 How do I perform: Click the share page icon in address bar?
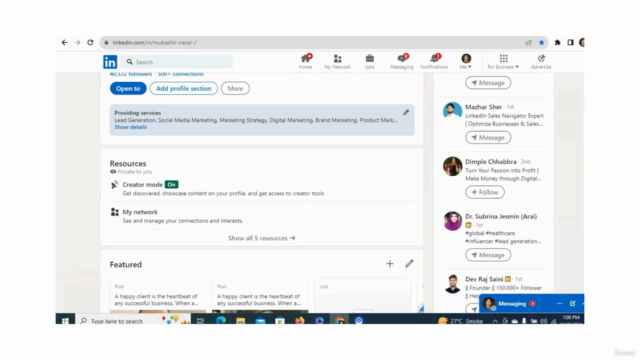(x=529, y=42)
